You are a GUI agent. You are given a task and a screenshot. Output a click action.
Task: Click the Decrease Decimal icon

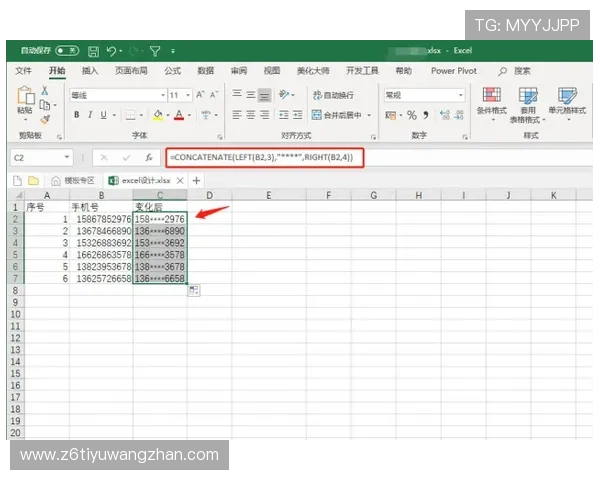pos(459,115)
